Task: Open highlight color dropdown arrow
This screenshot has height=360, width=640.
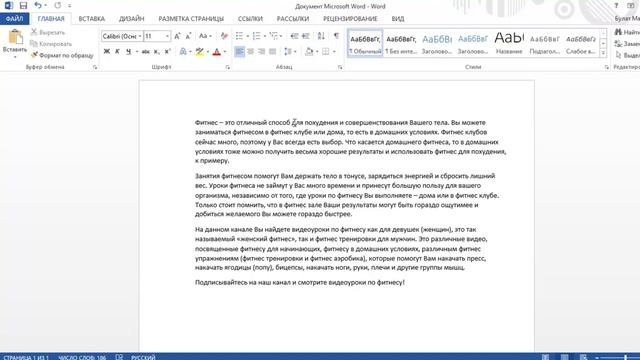Action: click(207, 51)
